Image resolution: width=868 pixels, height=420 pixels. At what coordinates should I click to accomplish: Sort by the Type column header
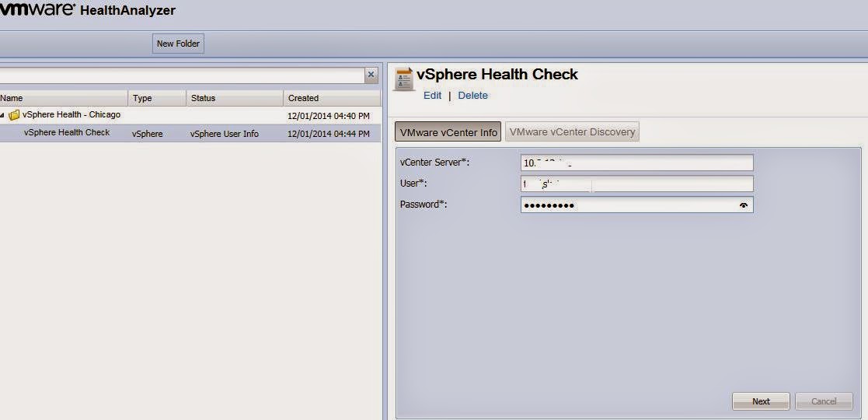click(x=157, y=98)
